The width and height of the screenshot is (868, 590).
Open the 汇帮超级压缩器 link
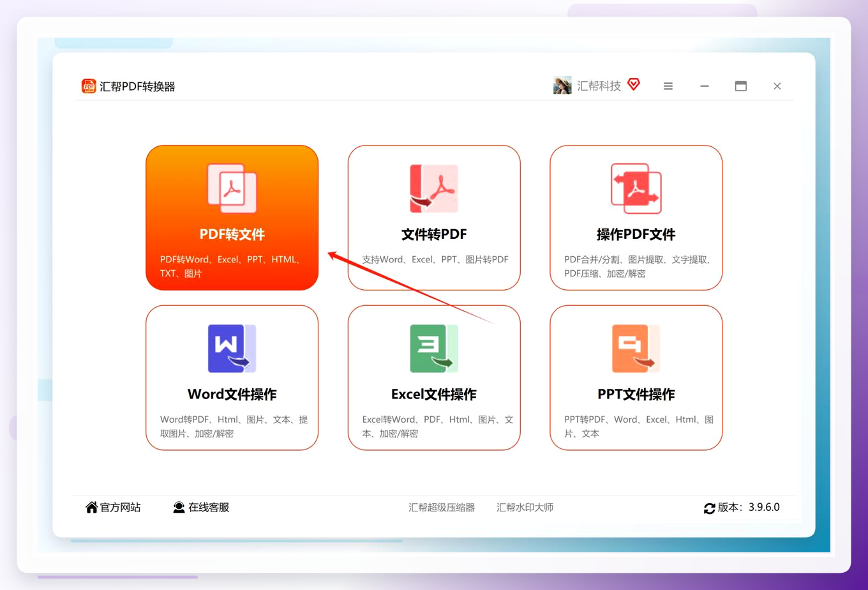tap(442, 508)
